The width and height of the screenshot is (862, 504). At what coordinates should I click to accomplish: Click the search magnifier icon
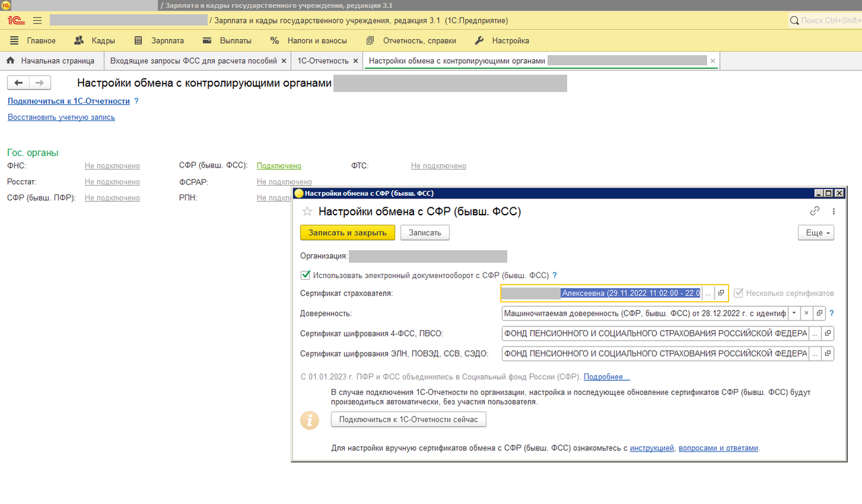click(x=795, y=21)
